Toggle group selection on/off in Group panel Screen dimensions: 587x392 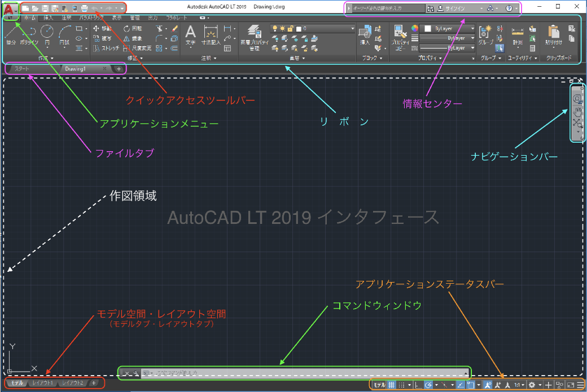point(500,49)
